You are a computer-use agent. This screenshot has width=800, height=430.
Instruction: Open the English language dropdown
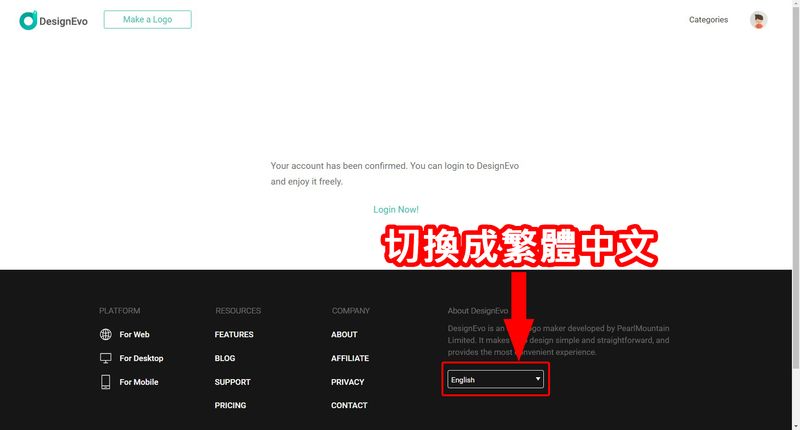[495, 380]
